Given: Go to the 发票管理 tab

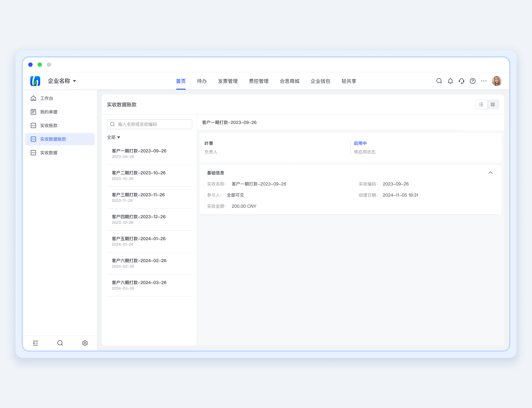Looking at the screenshot, I should 228,81.
